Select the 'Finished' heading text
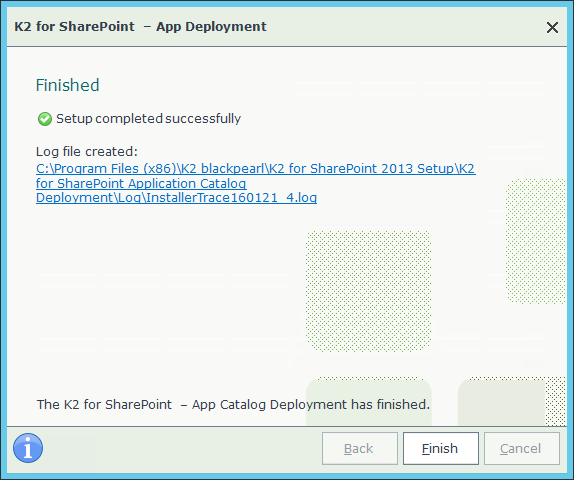Viewport: 574px width, 480px height. tap(67, 85)
